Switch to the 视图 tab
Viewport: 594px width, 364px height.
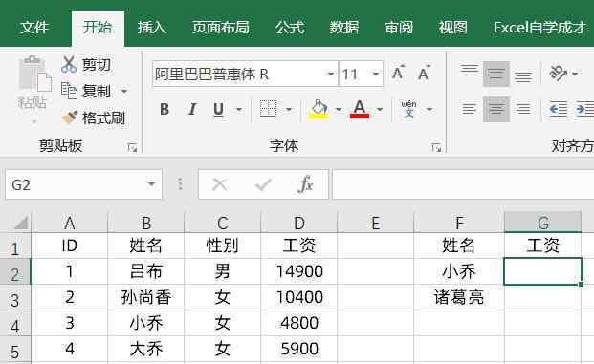coord(452,28)
